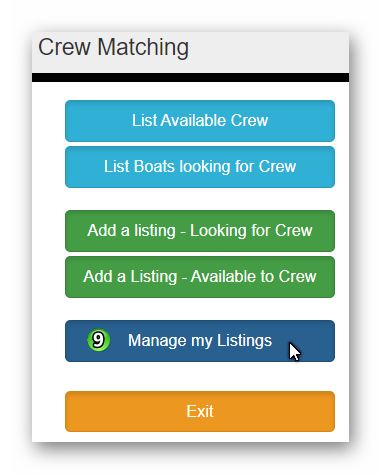
Task: Select the dark blue Manage my Listings button
Action: (200, 341)
